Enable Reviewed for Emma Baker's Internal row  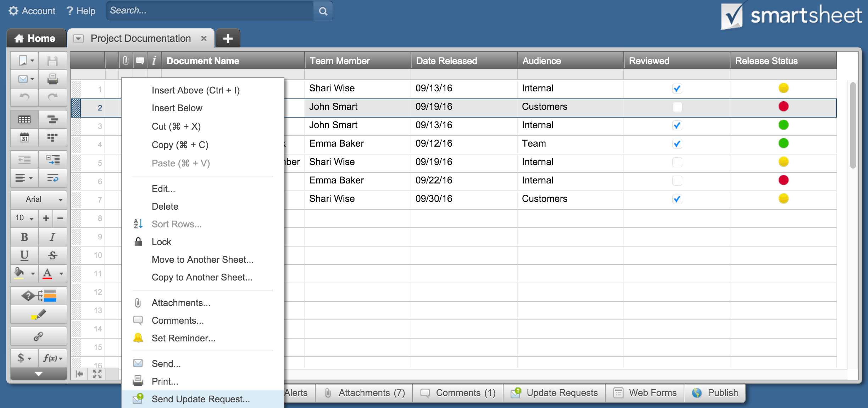tap(677, 181)
